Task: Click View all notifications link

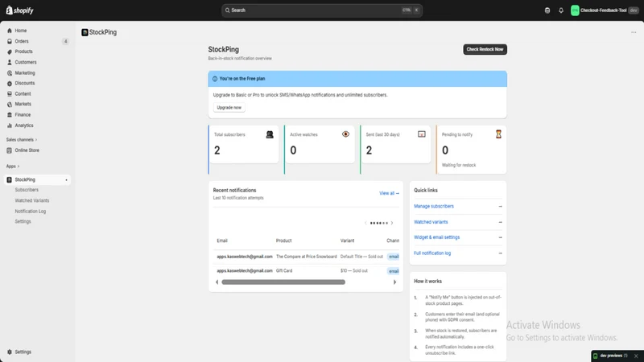Action: coord(389,193)
